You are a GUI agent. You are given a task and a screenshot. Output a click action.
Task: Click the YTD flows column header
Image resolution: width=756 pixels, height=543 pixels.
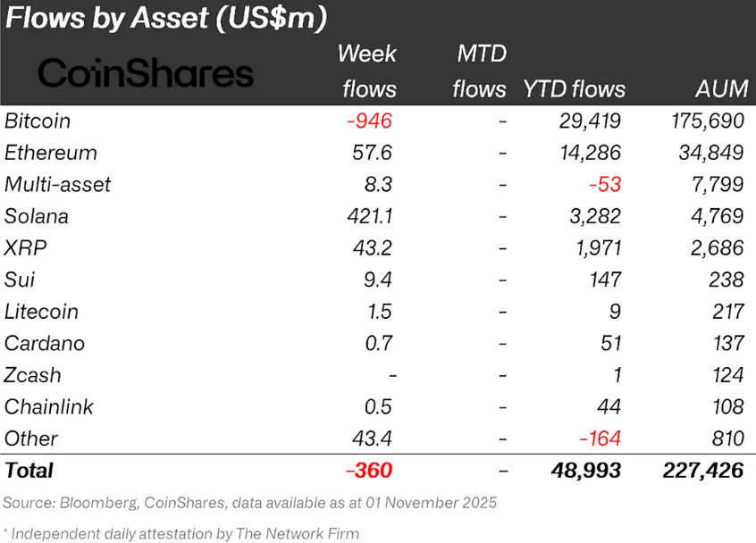point(574,89)
